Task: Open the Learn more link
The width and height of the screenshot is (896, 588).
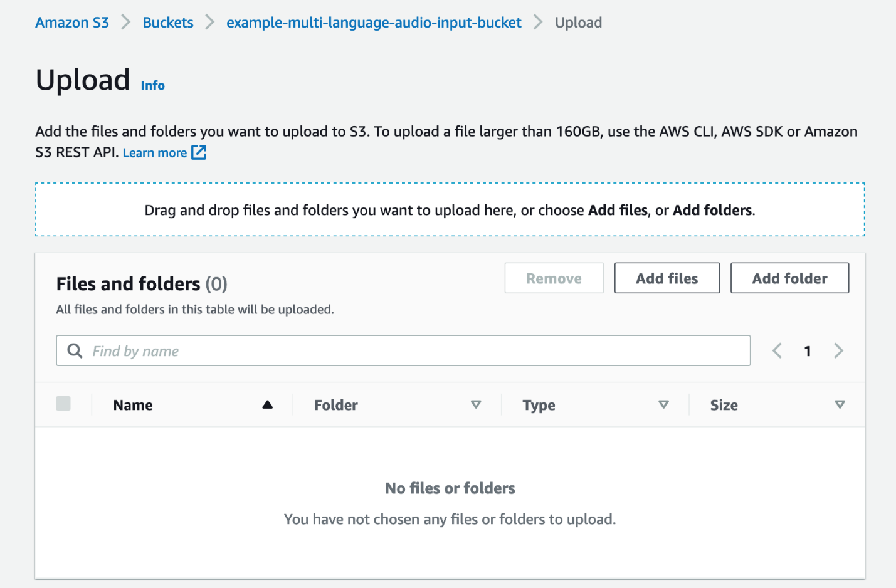Action: [x=155, y=153]
